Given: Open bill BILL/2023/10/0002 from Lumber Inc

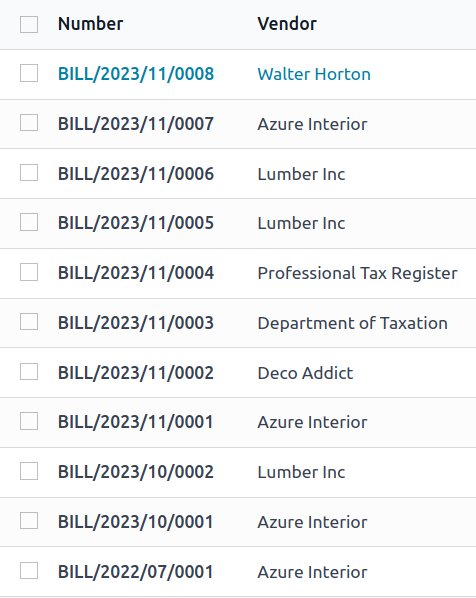Looking at the screenshot, I should (136, 472).
